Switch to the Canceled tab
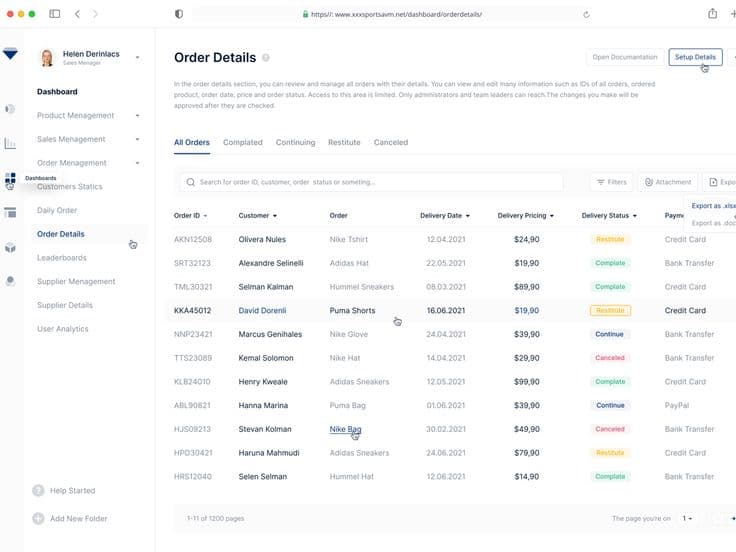736x552 pixels. pos(391,142)
